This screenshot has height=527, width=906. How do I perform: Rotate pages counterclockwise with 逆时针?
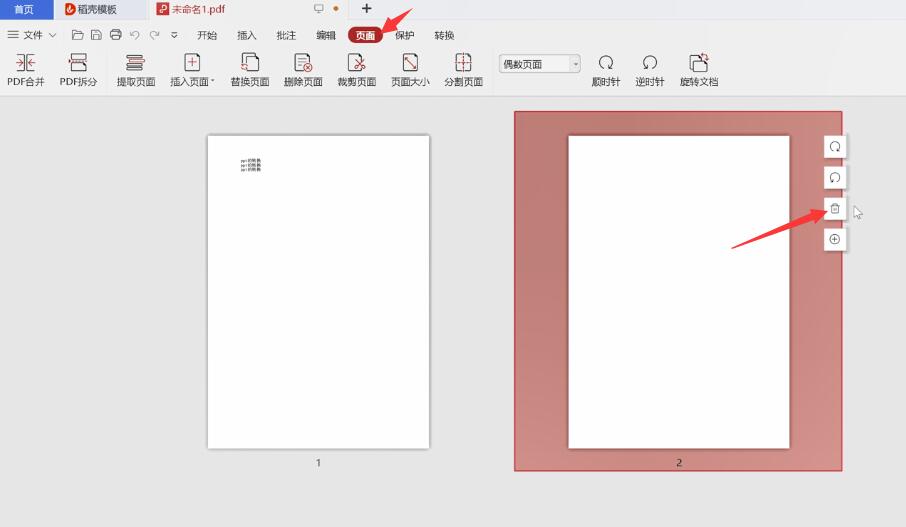(649, 69)
